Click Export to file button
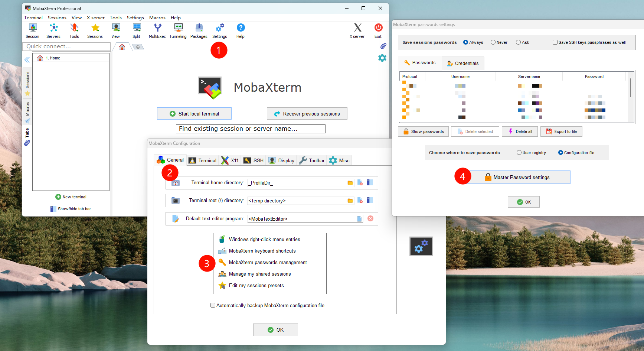 561,131
